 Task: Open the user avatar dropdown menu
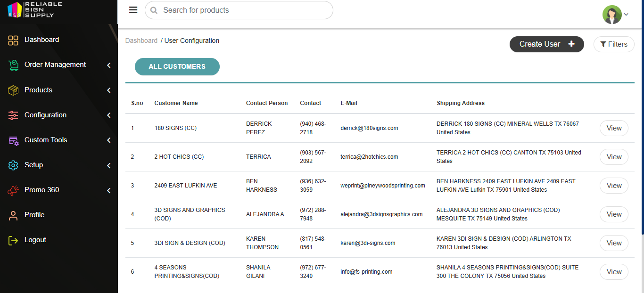point(615,15)
